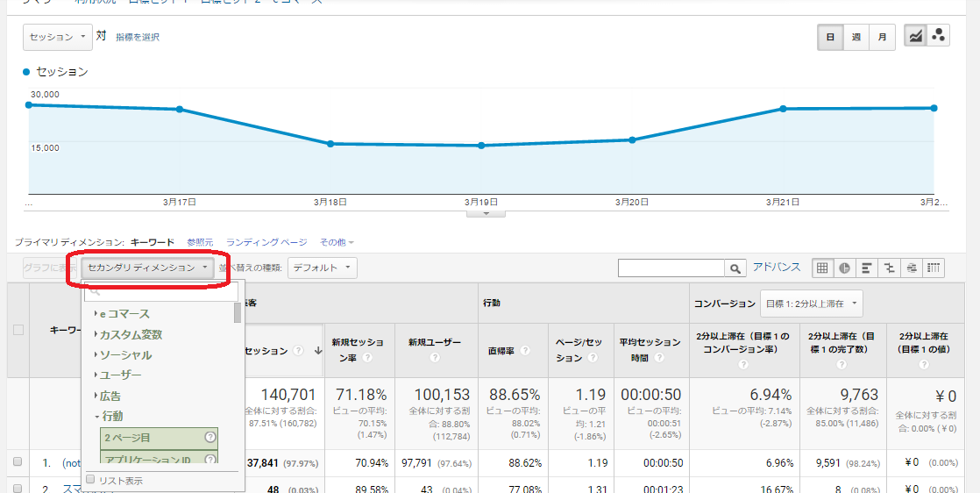Click the table search magnifier button

pyautogui.click(x=735, y=268)
